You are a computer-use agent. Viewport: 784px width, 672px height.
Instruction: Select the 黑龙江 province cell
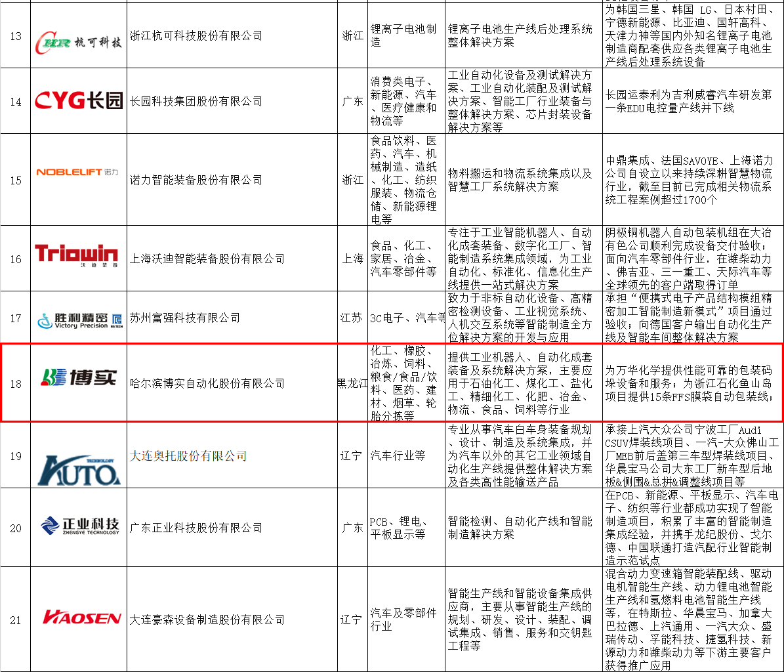(x=352, y=383)
